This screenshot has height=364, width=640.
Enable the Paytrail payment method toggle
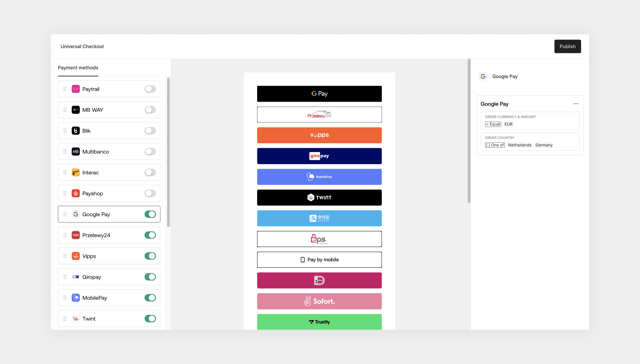(x=150, y=89)
